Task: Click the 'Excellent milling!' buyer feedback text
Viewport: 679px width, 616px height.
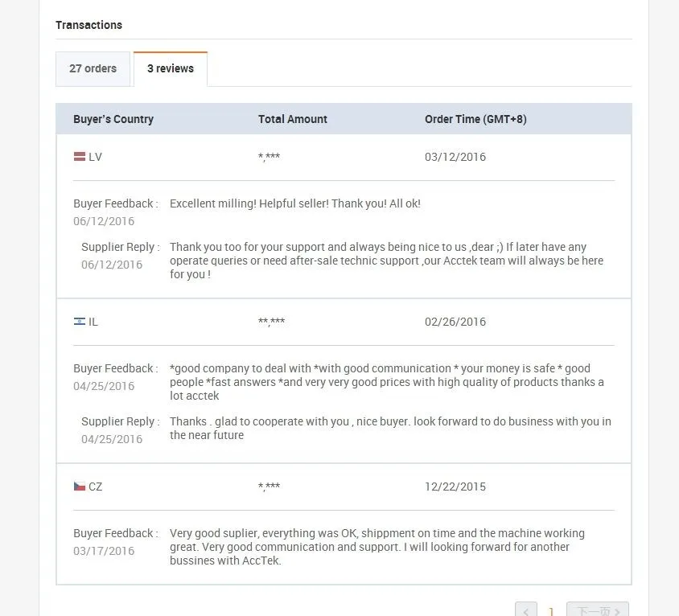Action: [294, 203]
